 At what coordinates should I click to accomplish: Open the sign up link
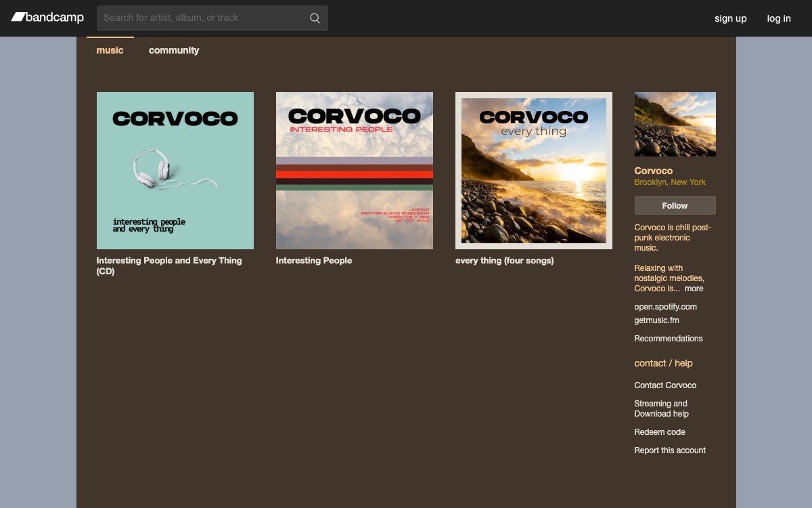pyautogui.click(x=730, y=18)
